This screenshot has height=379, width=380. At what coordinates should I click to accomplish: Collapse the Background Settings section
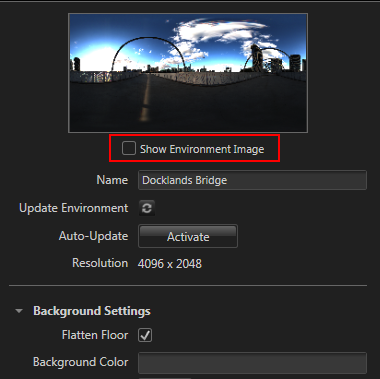click(x=19, y=311)
